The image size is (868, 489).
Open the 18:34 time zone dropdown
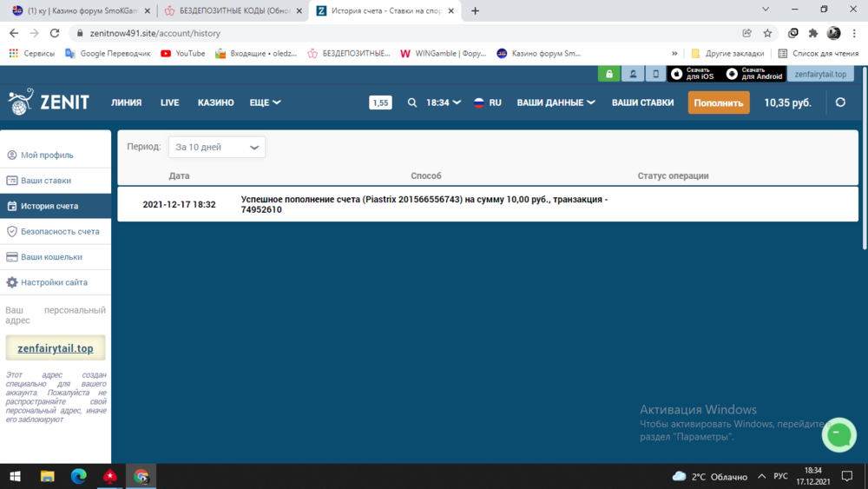tap(444, 102)
